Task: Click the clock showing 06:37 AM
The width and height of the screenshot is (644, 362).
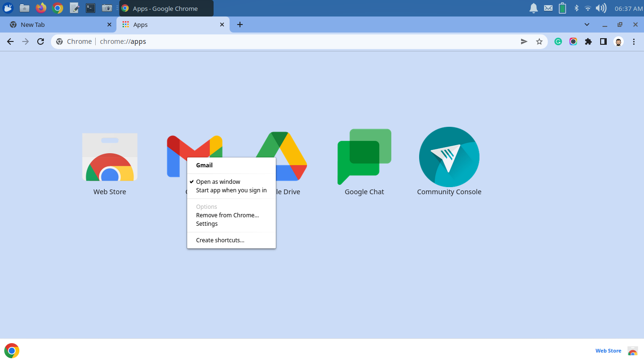Action: tap(628, 8)
